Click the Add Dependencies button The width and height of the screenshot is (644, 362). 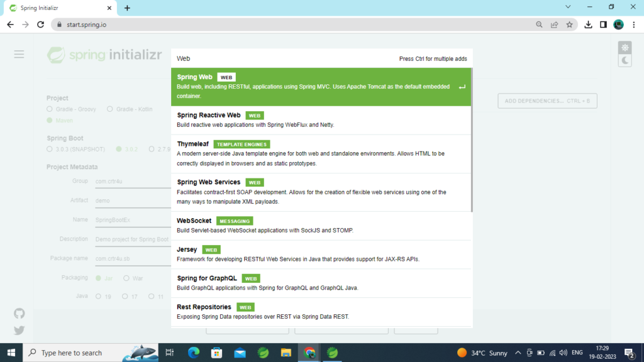tap(548, 101)
